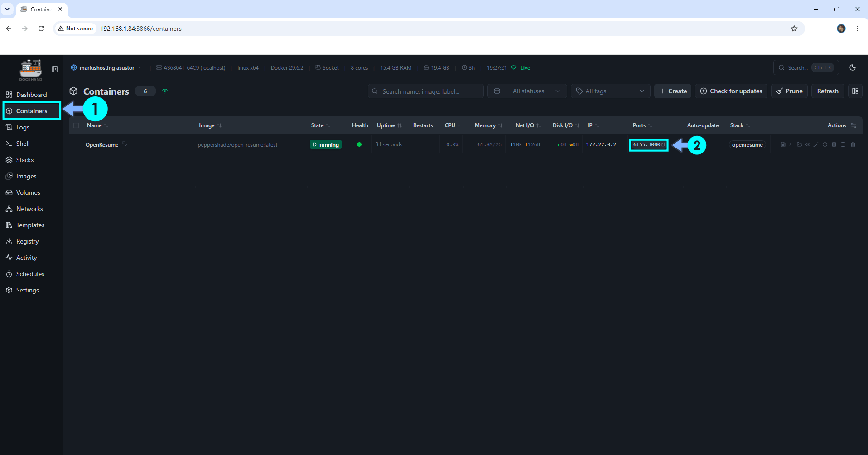Click the Dockhand logo
The width and height of the screenshot is (868, 455).
coord(31,70)
